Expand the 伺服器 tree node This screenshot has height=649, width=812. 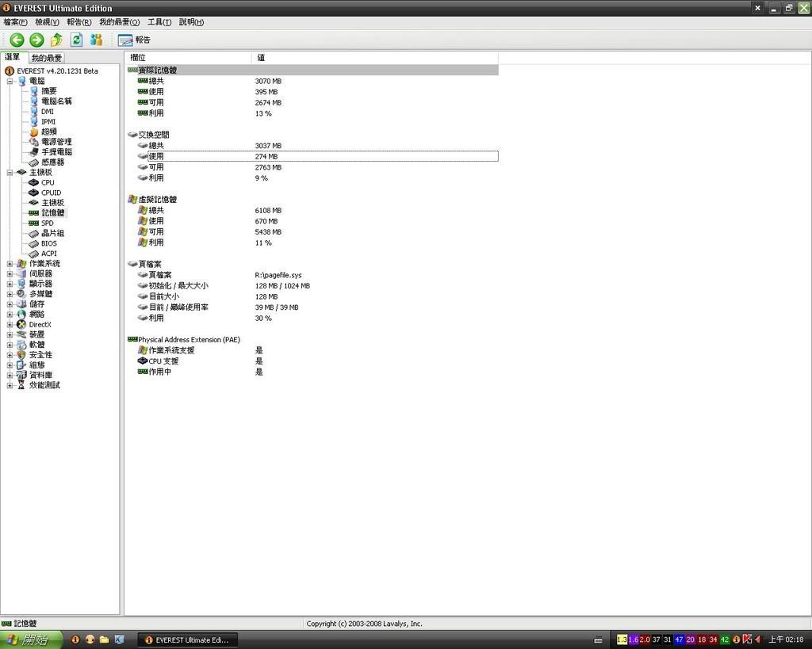[10, 273]
